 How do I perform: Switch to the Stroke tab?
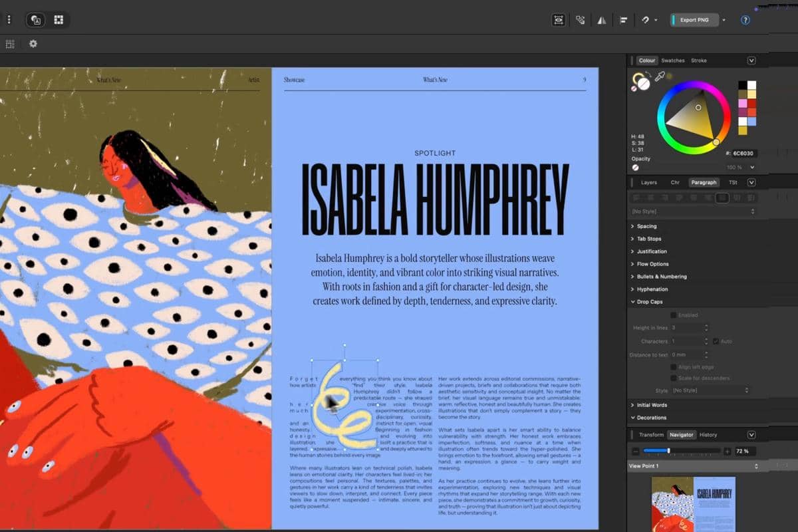699,61
